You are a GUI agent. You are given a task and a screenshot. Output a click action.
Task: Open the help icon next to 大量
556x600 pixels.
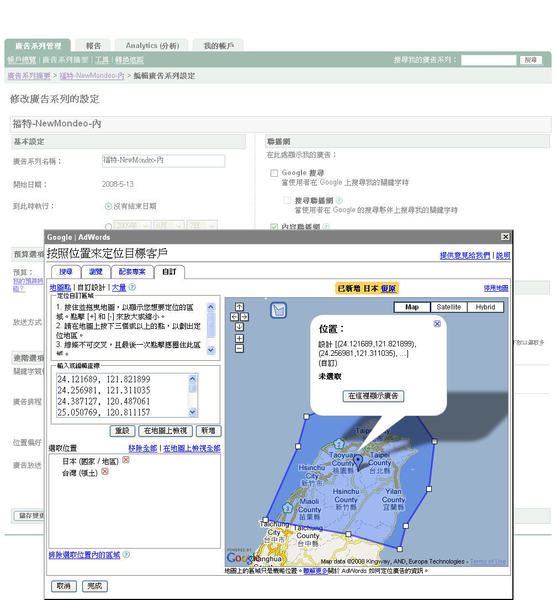[x=132, y=287]
